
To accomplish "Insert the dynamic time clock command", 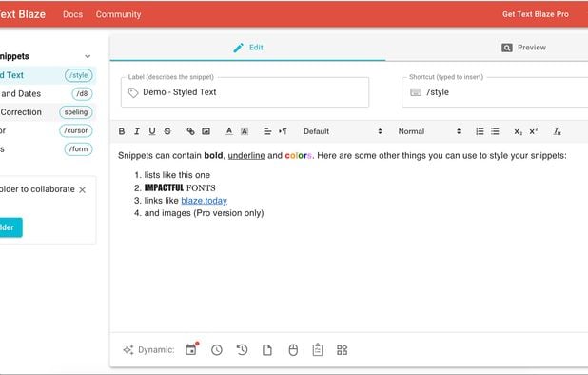I will click(217, 350).
